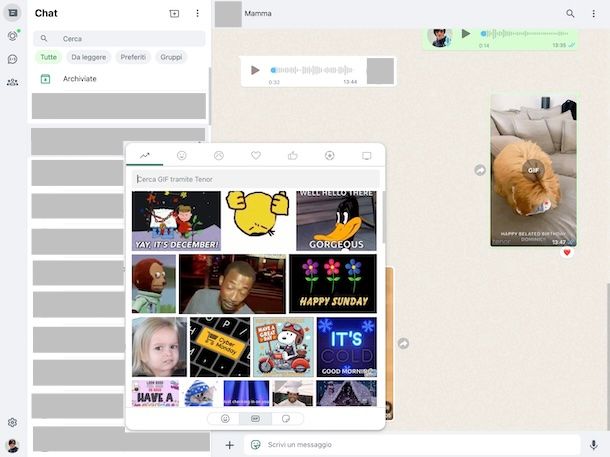Choose the pink Have A GIF
The width and height of the screenshot is (610, 457).
[x=156, y=393]
